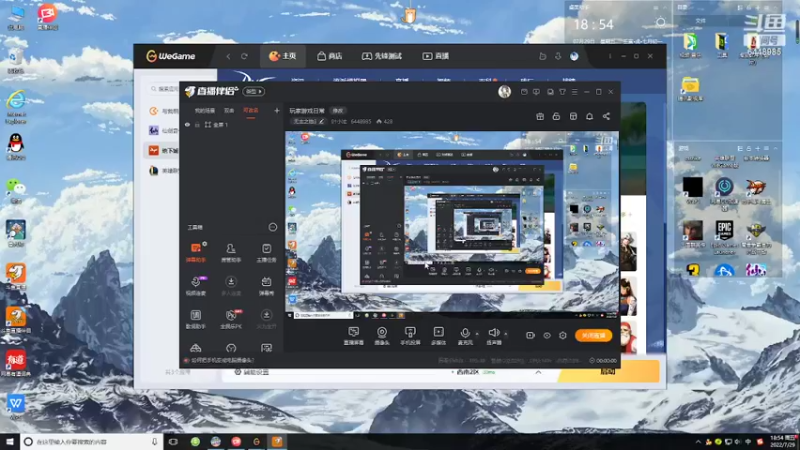The image size is (800, 450).
Task: Click the padlock icon above the preview
Action: [x=556, y=116]
